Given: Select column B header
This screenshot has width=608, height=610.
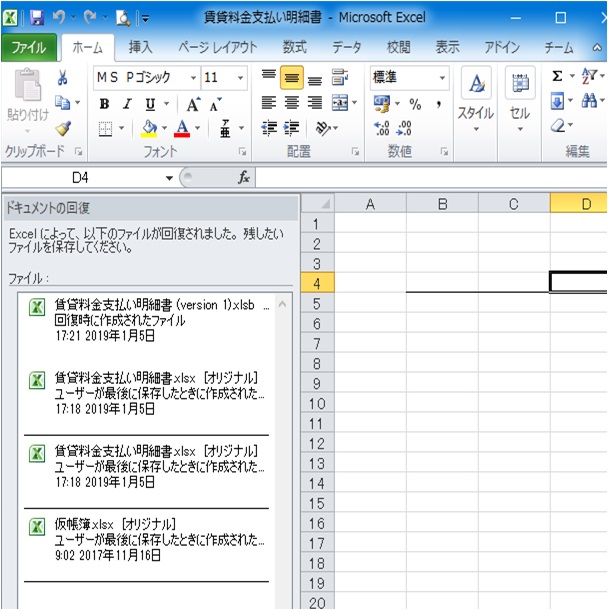Looking at the screenshot, I should tap(442, 203).
